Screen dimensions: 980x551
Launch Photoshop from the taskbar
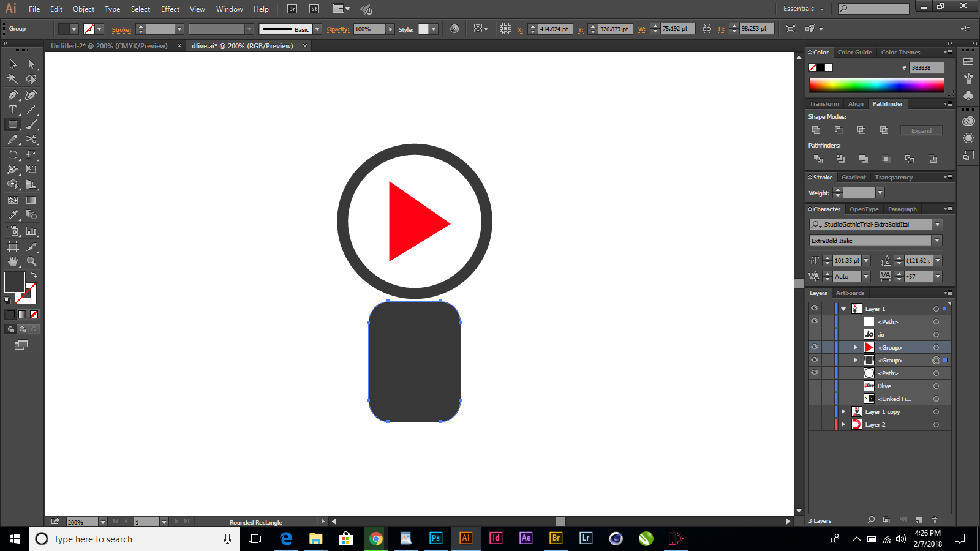point(435,539)
